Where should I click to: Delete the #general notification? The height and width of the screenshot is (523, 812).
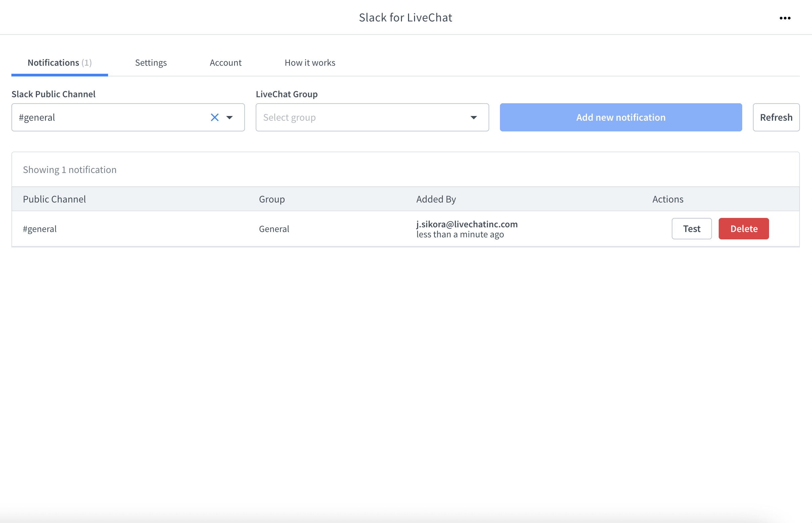(744, 229)
